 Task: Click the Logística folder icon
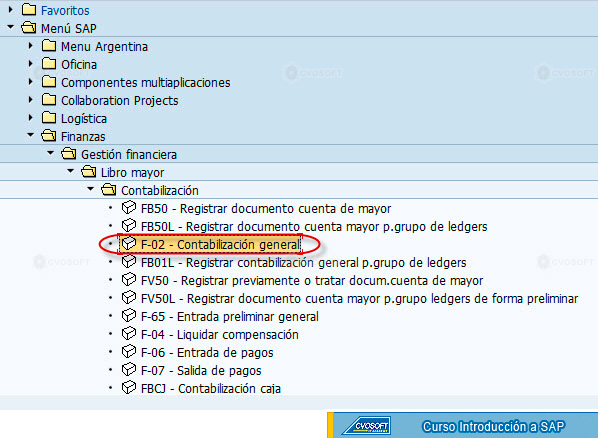tap(49, 118)
